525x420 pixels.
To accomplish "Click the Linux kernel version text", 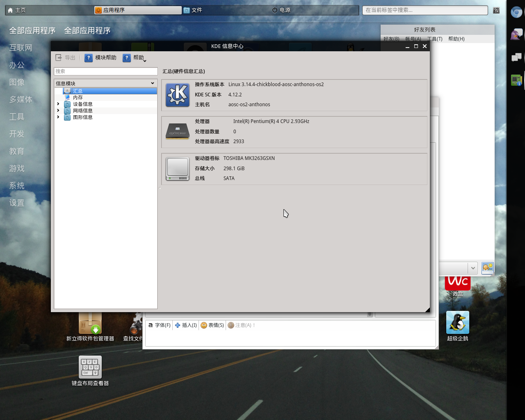I will tap(276, 84).
